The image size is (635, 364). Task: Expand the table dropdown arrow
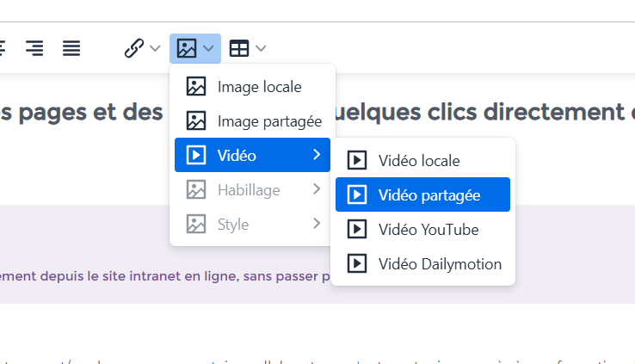click(261, 48)
